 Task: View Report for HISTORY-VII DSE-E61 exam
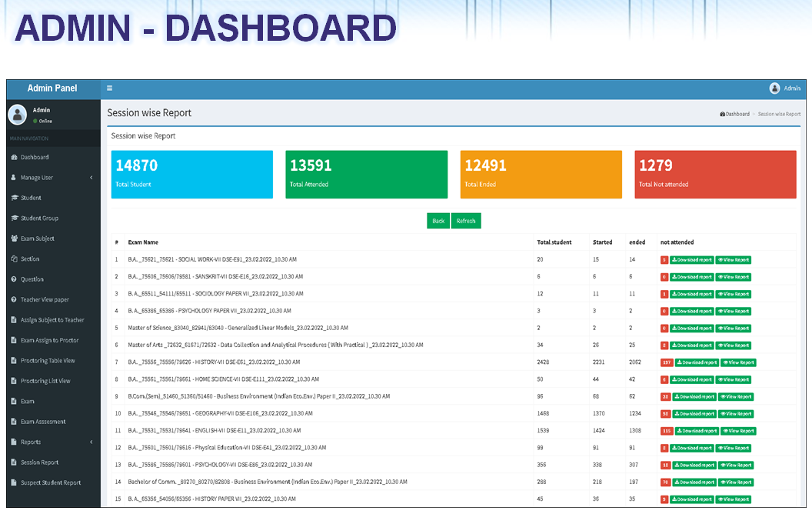pos(738,362)
